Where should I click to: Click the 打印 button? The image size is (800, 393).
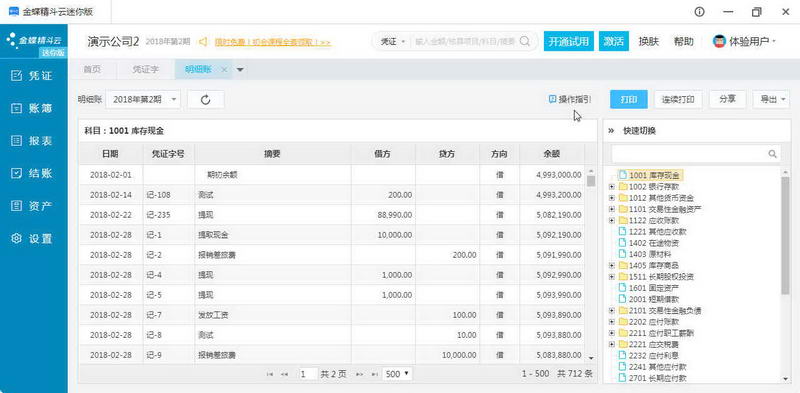click(x=629, y=100)
